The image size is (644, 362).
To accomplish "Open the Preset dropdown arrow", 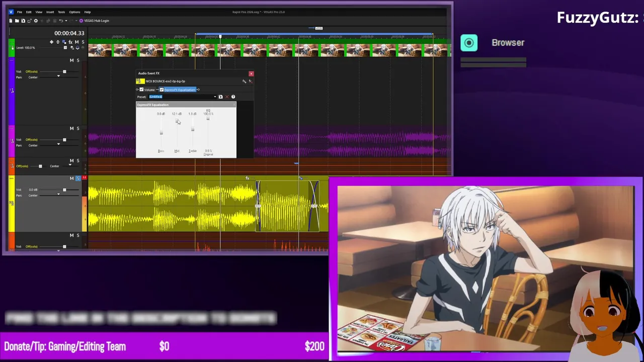I will (x=215, y=97).
